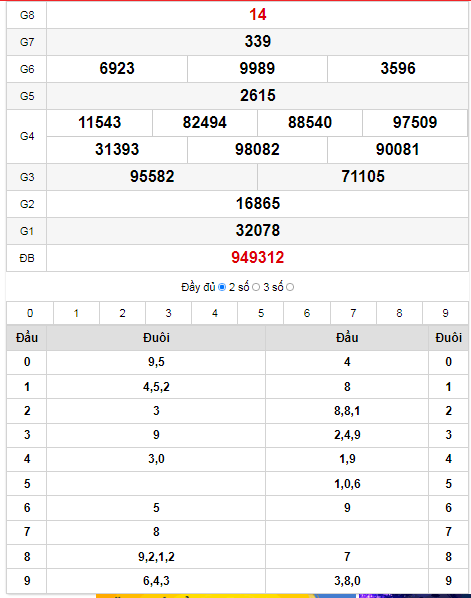The width and height of the screenshot is (471, 598).
Task: Click the tail values cell "3,0"
Action: click(x=156, y=459)
